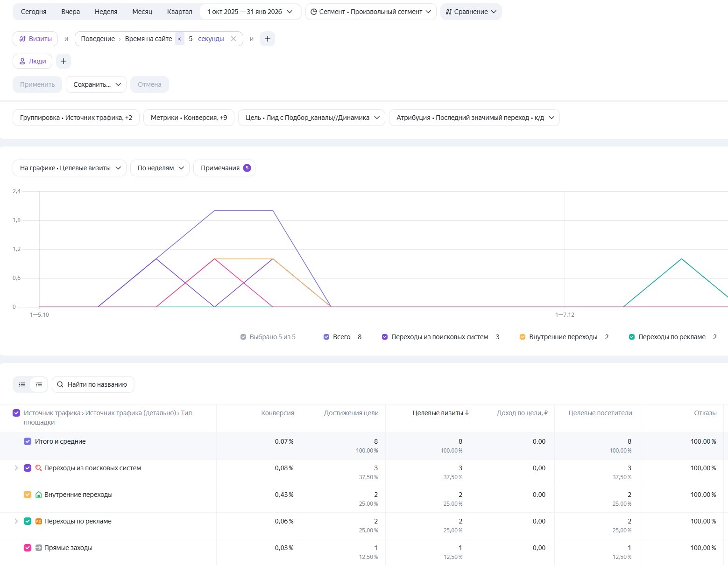This screenshot has height=565, width=728.
Task: Open the 'Группировка' dropdown
Action: tap(76, 118)
